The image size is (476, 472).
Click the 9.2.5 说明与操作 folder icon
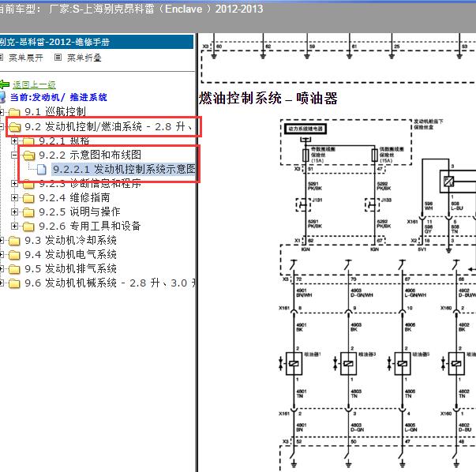pyautogui.click(x=28, y=212)
